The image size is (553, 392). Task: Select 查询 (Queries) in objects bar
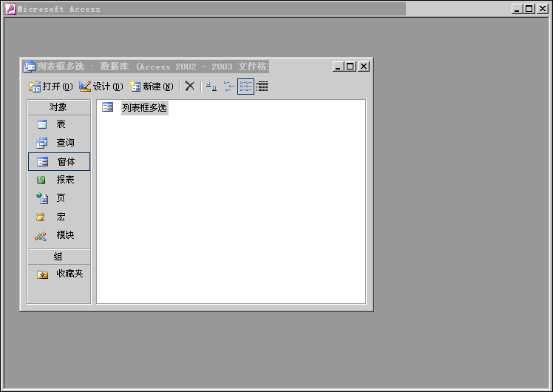click(59, 143)
